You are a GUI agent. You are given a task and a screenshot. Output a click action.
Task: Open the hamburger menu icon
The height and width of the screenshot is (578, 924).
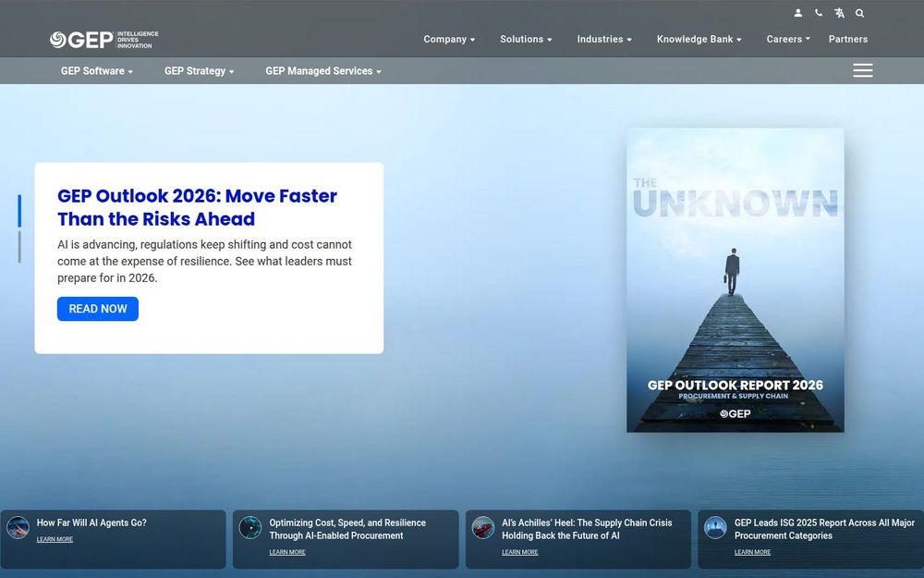pyautogui.click(x=863, y=71)
